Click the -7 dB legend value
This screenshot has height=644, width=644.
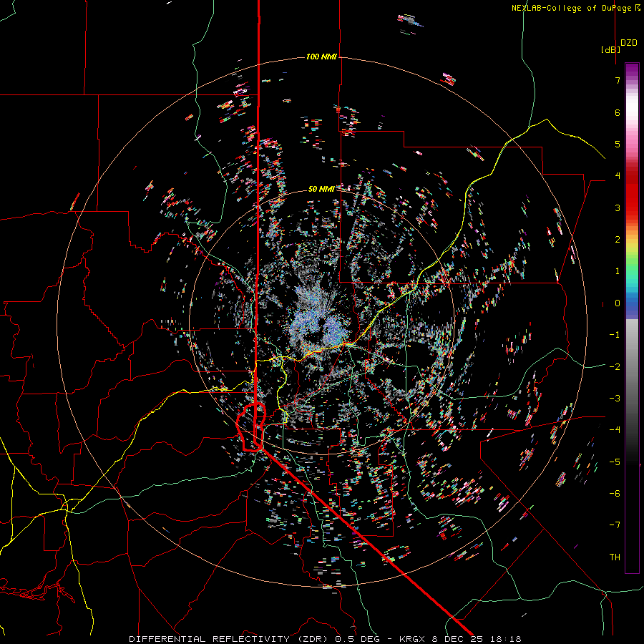pyautogui.click(x=615, y=525)
